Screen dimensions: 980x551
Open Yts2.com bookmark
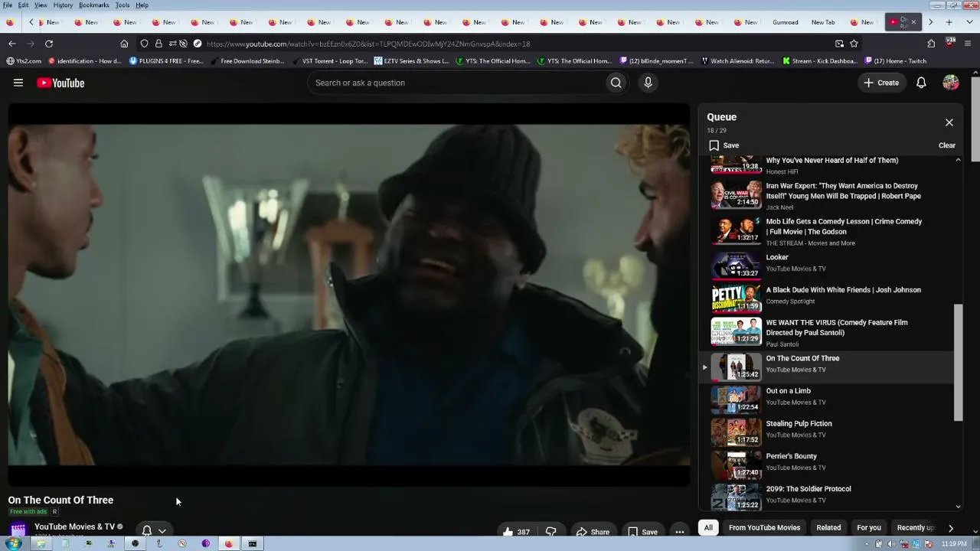pyautogui.click(x=24, y=61)
